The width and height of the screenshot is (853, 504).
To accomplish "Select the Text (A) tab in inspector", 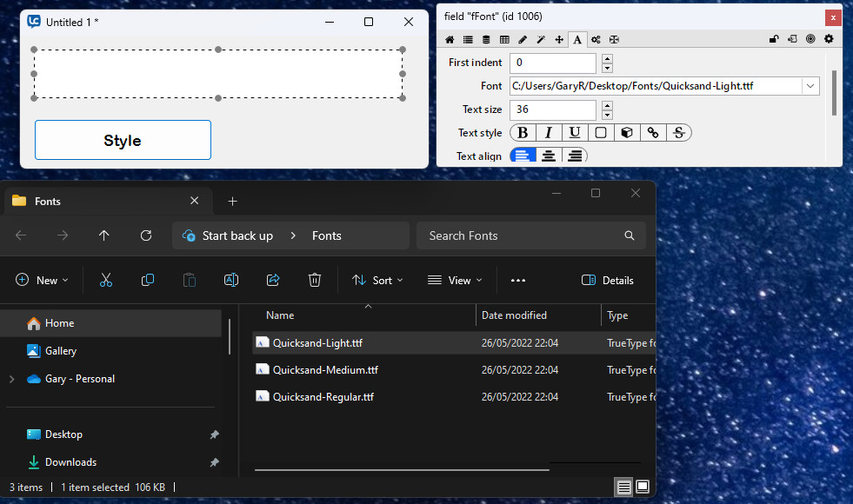I will click(577, 39).
